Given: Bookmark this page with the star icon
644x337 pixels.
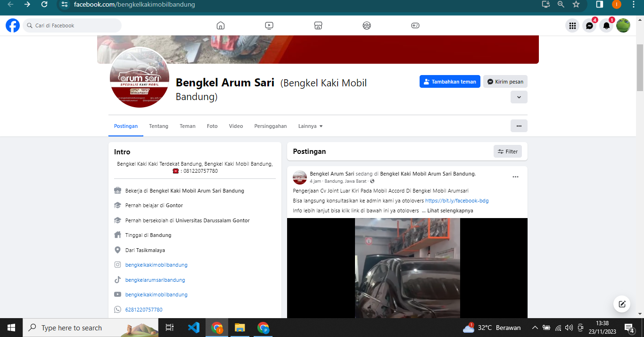Looking at the screenshot, I should (576, 4).
